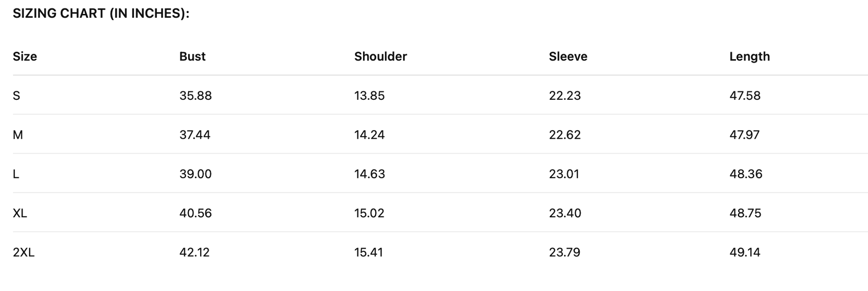Image resolution: width=868 pixels, height=291 pixels.
Task: Select the Sleeve column header
Action: [x=568, y=56]
